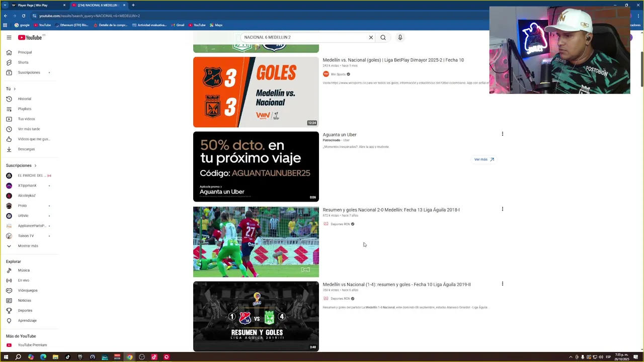644x362 pixels.
Task: Open tab search dropdown arrow
Action: (x=5, y=5)
